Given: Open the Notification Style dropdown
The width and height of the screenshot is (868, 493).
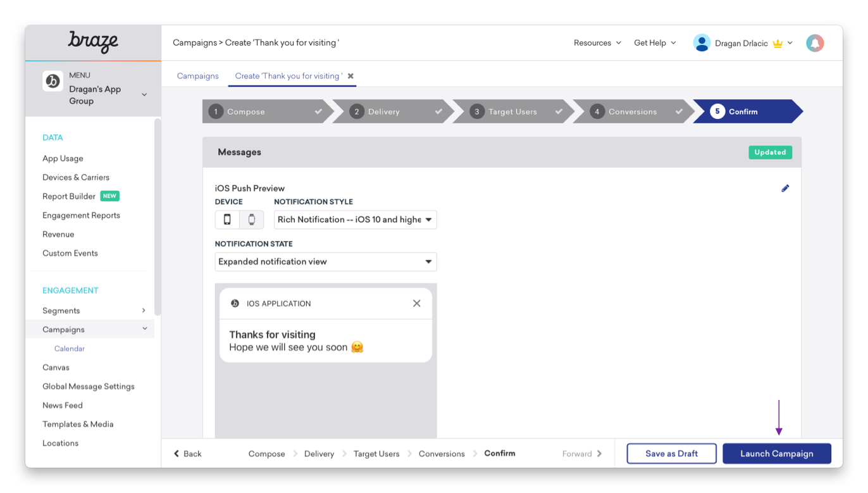Looking at the screenshot, I should click(356, 220).
